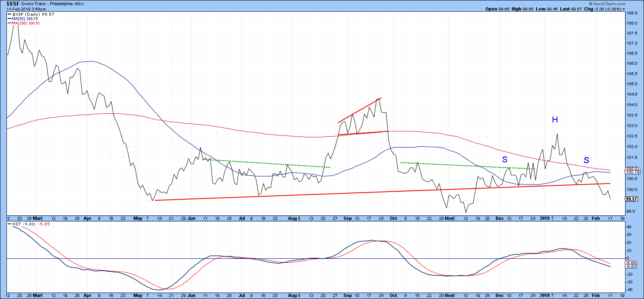Image resolution: width=644 pixels, height=299 pixels.
Task: Click the -9.80 KST value tag
Action: click(631, 266)
